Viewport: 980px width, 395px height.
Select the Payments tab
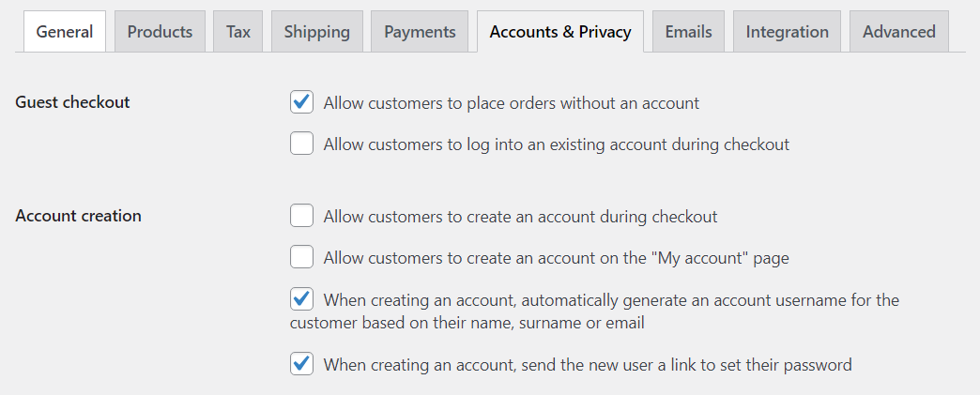click(x=420, y=32)
